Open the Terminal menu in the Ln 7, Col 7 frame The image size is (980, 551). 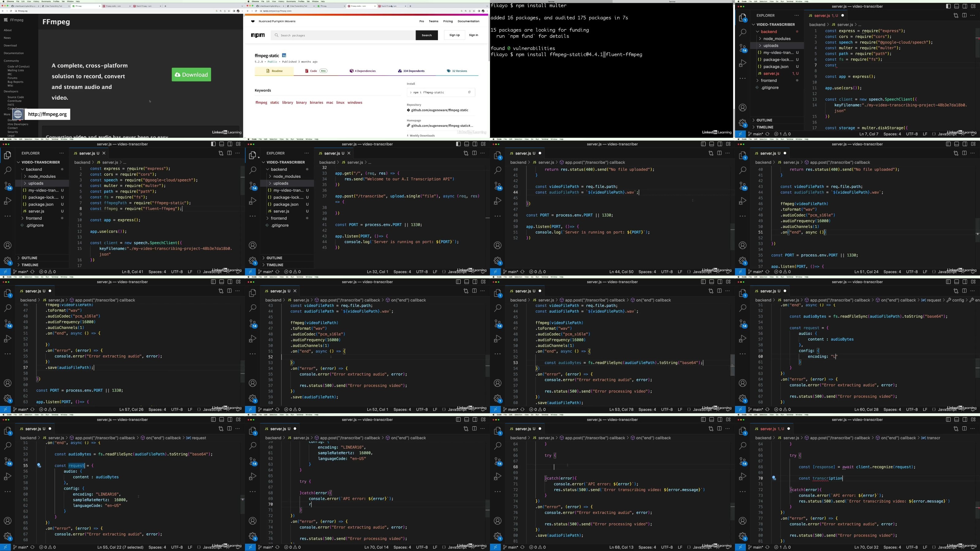(790, 1)
